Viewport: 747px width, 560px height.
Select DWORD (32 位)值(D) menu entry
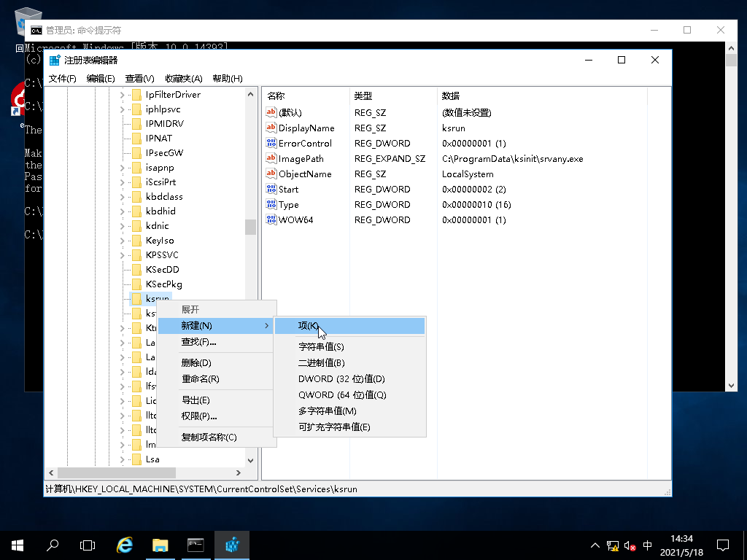tap(341, 379)
